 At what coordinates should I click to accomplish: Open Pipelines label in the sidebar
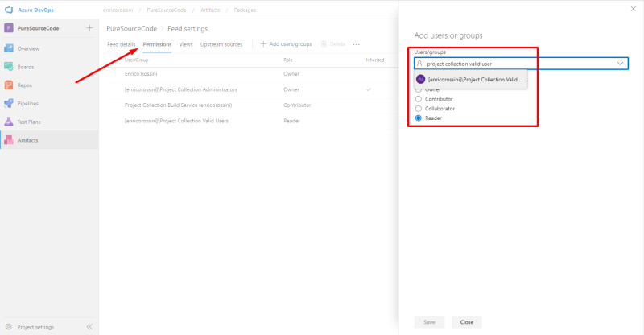pyautogui.click(x=28, y=104)
